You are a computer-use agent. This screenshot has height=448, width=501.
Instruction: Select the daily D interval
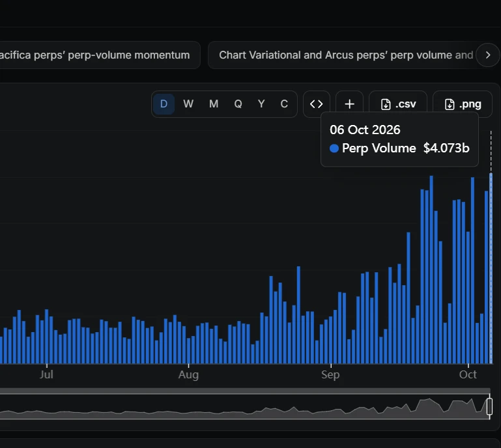pyautogui.click(x=164, y=104)
